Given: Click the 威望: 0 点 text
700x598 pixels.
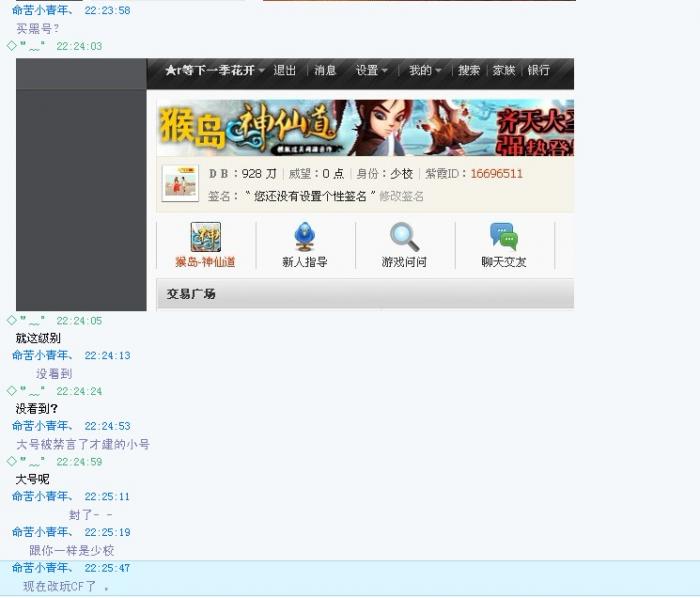Looking at the screenshot, I should (316, 174).
